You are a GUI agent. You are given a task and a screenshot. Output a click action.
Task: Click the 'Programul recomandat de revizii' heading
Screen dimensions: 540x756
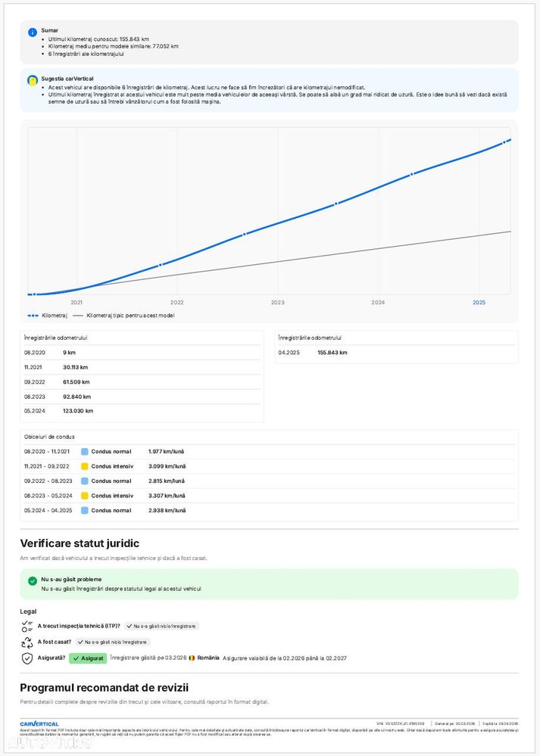click(x=105, y=688)
